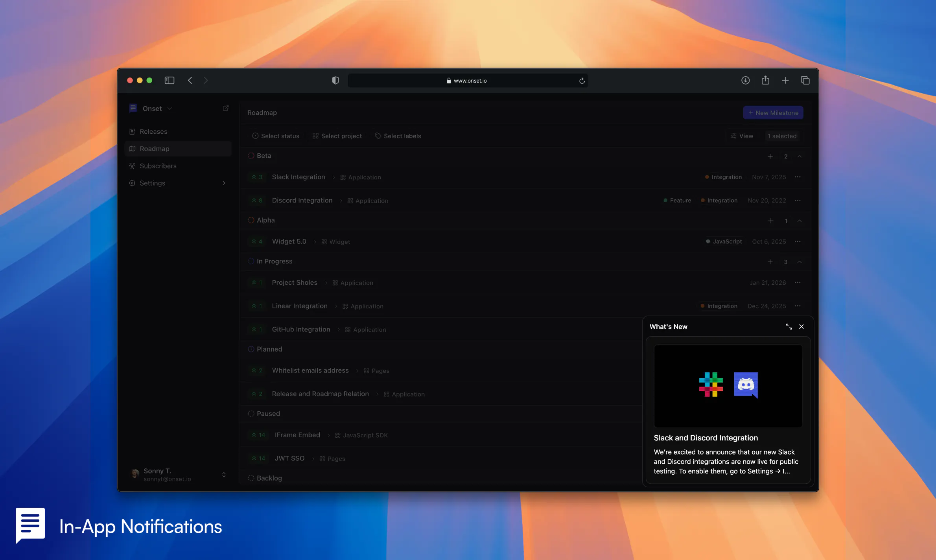Screen dimensions: 936x560
Task: Open the Whitelist emails address milestone
Action: [310, 370]
